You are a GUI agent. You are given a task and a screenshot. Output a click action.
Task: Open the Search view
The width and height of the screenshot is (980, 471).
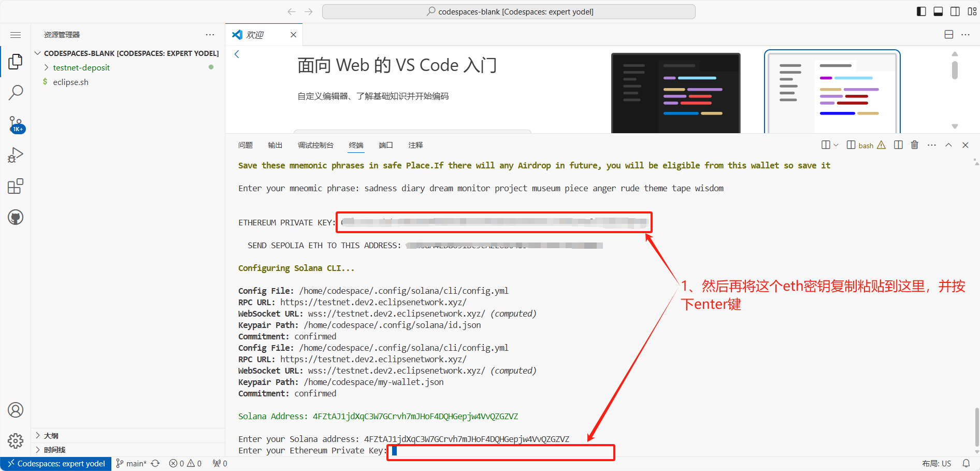16,92
